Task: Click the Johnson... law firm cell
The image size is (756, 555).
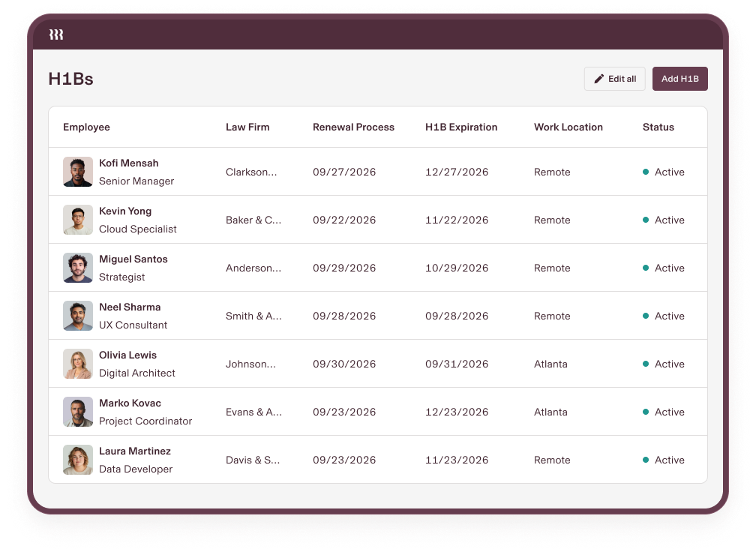Action: point(250,364)
